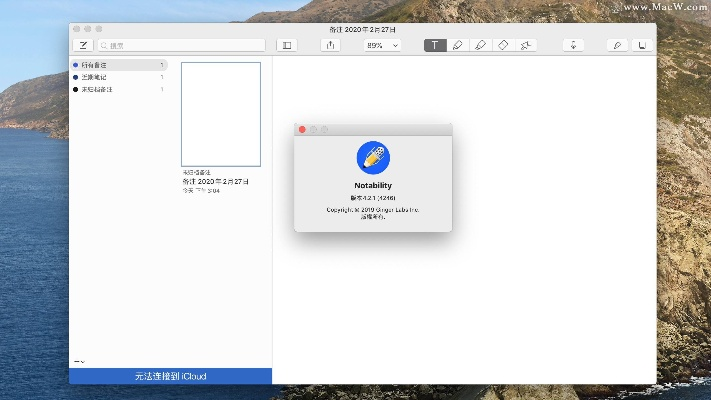Open the 89% zoom level dropdown
Viewport: 711px width, 400px height.
click(382, 45)
